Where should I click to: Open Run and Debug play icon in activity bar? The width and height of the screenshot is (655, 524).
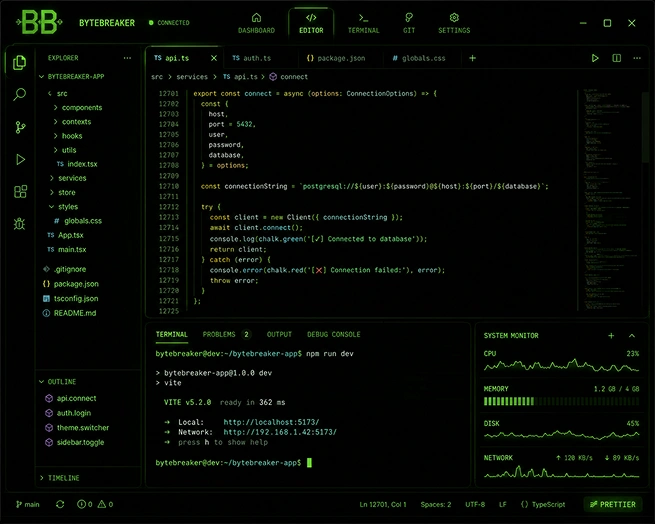20,160
